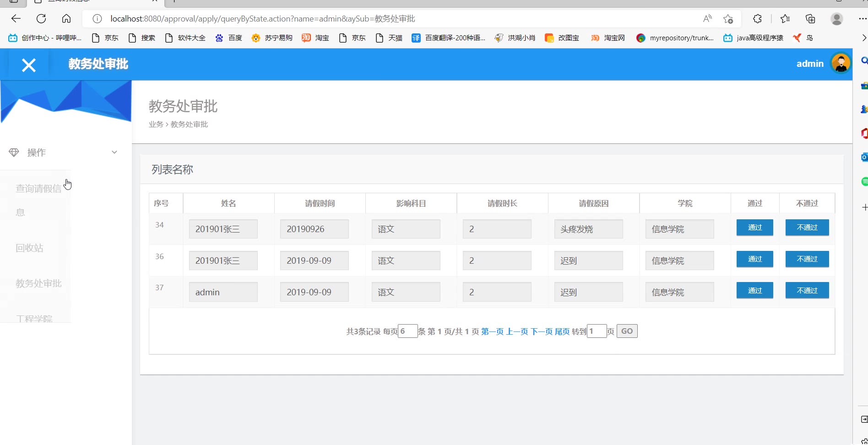This screenshot has height=445, width=868.
Task: Open the 改图宝 bookmark
Action: pyautogui.click(x=562, y=38)
